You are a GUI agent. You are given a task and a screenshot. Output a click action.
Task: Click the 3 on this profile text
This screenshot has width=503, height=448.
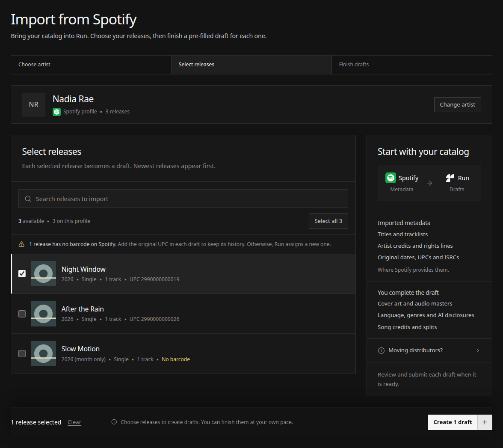tap(71, 221)
